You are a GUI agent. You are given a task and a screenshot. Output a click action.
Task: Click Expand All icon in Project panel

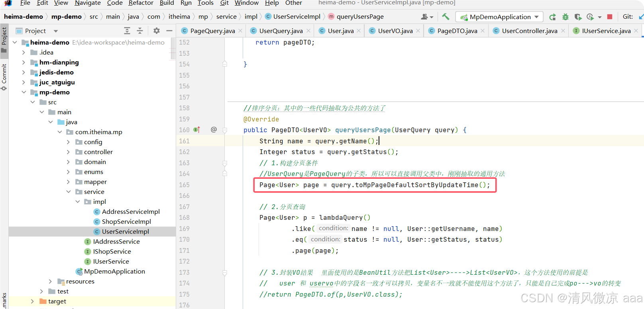pyautogui.click(x=127, y=31)
